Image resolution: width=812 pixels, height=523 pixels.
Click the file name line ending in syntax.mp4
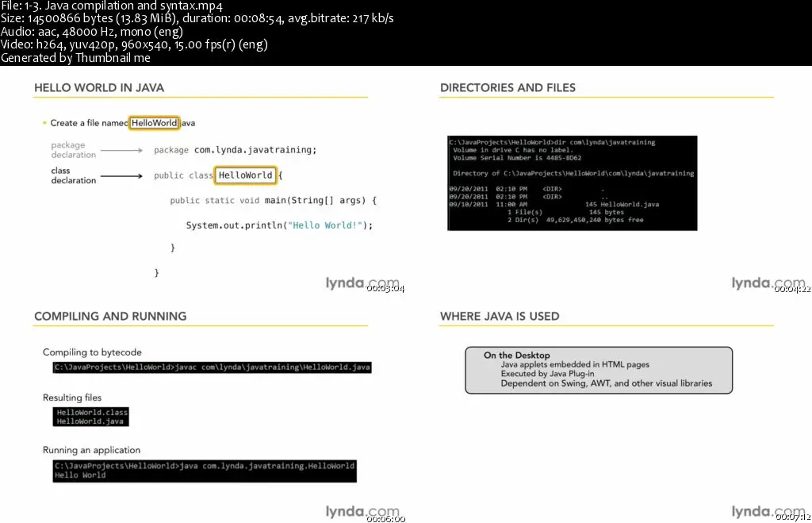[x=112, y=6]
